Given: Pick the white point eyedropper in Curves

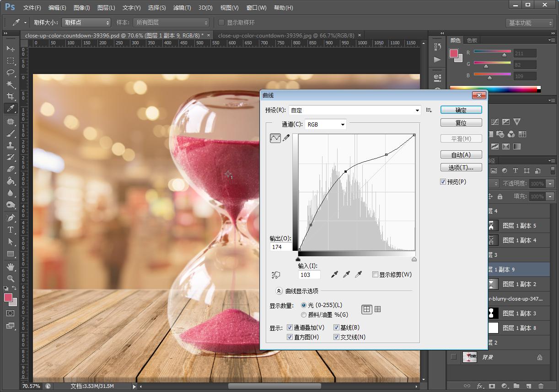Looking at the screenshot, I should [359, 274].
